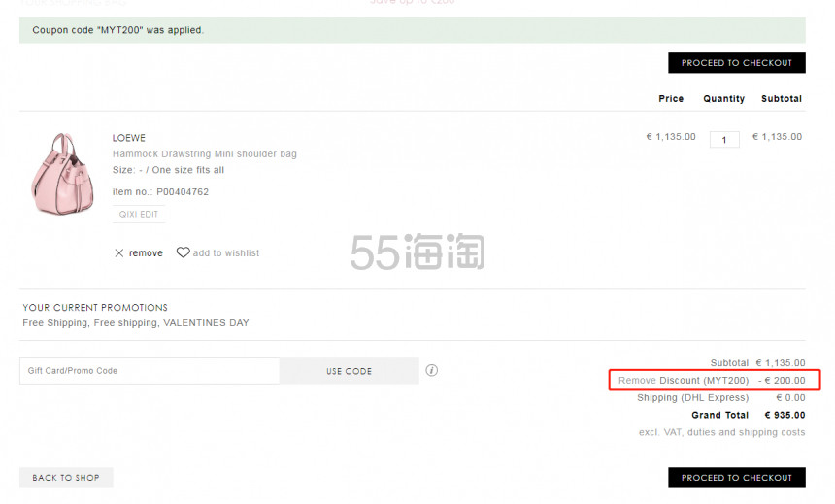835x504 pixels.
Task: Click the Back to Shop button
Action: (x=66, y=478)
